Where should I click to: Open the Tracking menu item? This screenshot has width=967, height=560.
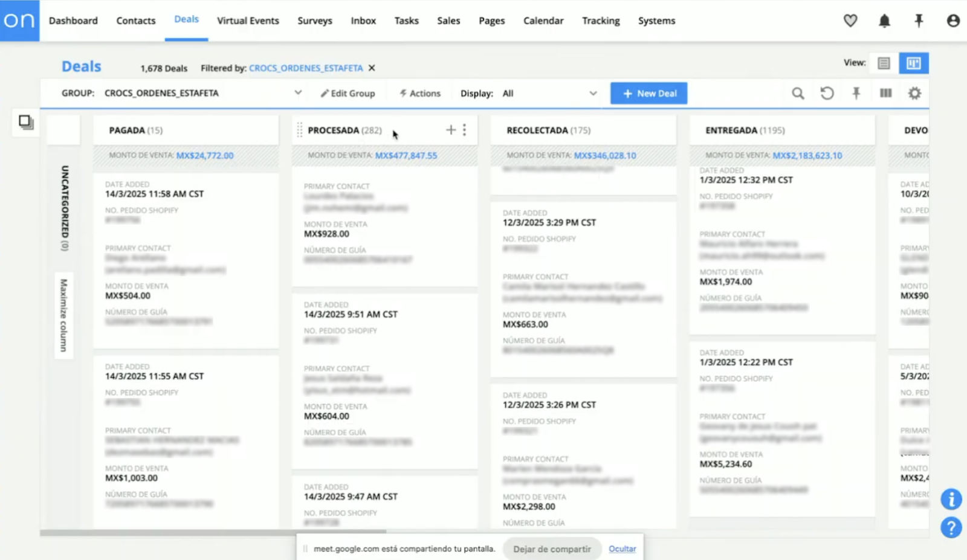coord(600,20)
